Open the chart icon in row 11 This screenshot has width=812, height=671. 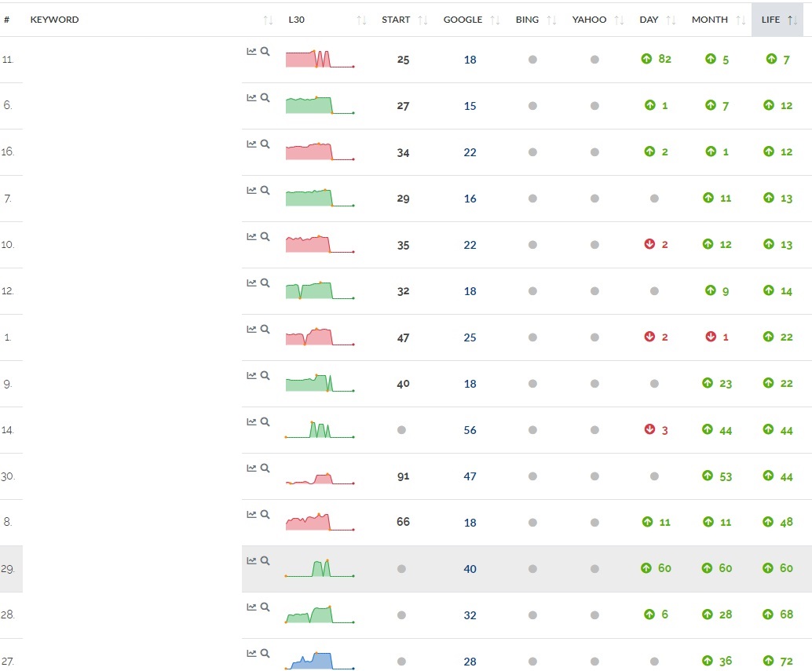[x=251, y=51]
